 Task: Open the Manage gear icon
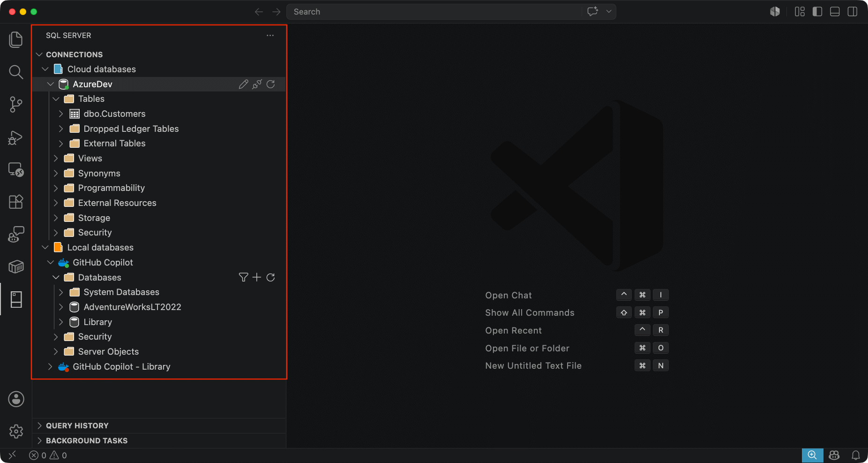click(x=16, y=432)
